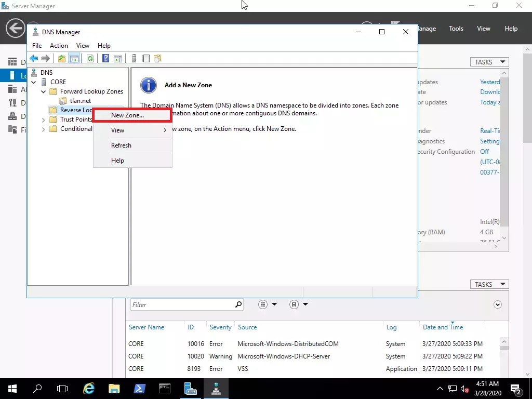Open the lower TASKS dropdown

(489, 284)
